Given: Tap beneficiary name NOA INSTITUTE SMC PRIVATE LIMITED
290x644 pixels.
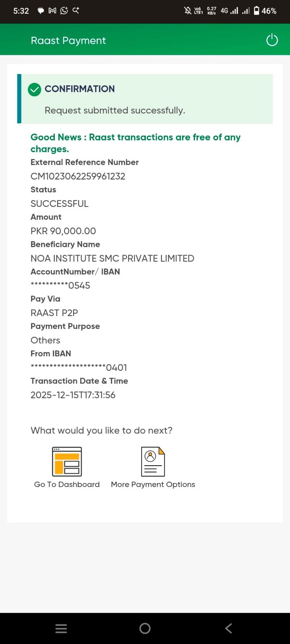Looking at the screenshot, I should [112, 258].
